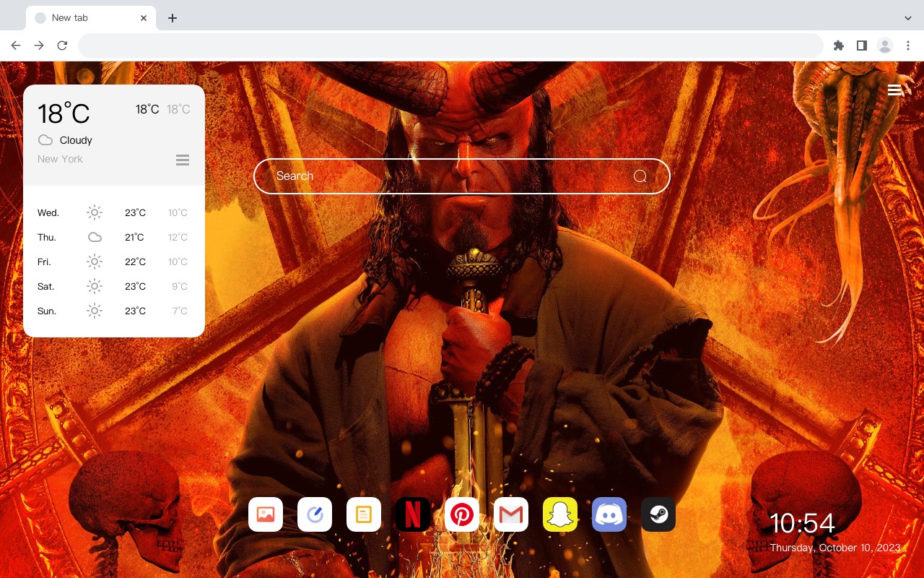Click the New York location label
This screenshot has width=924, height=578.
click(60, 159)
